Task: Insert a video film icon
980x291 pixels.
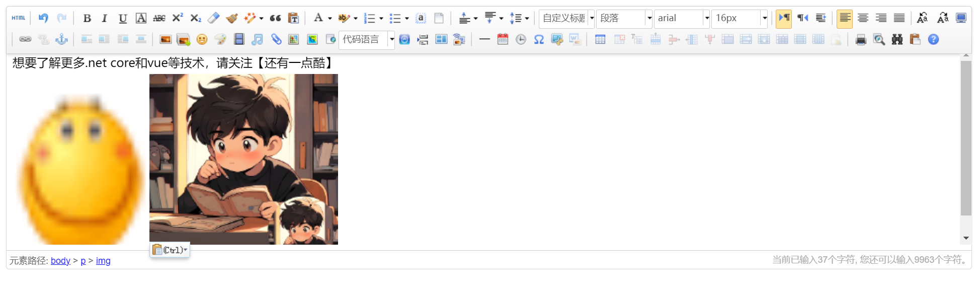Action: [239, 39]
